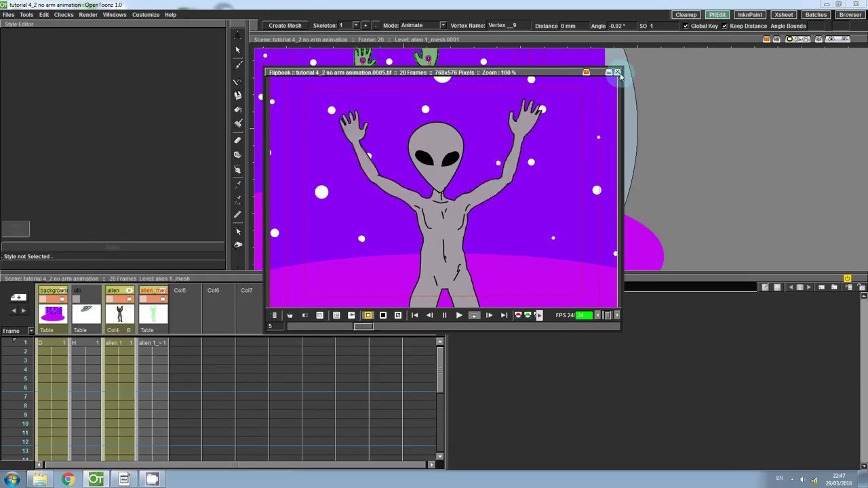Open the Frame display dropdown in xsheet
The height and width of the screenshot is (488, 868).
[31, 331]
